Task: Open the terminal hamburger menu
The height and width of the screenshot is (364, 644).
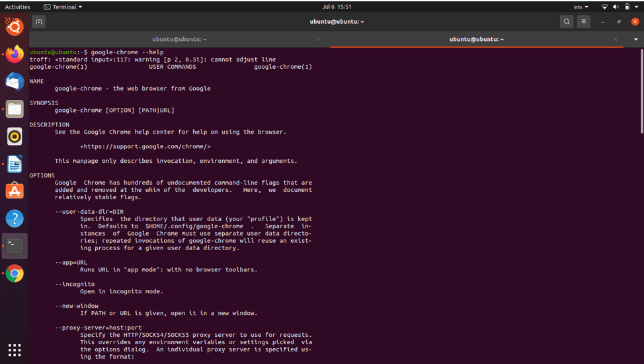Action: point(584,22)
